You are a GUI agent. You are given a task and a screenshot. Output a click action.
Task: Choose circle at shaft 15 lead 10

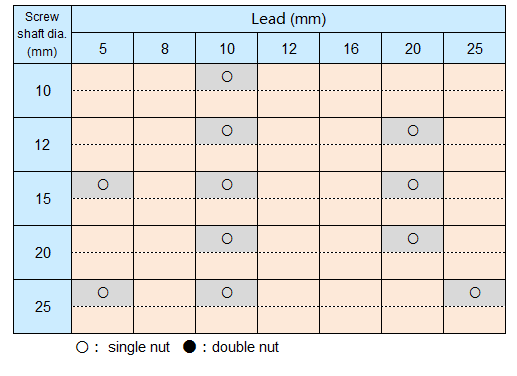(x=227, y=185)
